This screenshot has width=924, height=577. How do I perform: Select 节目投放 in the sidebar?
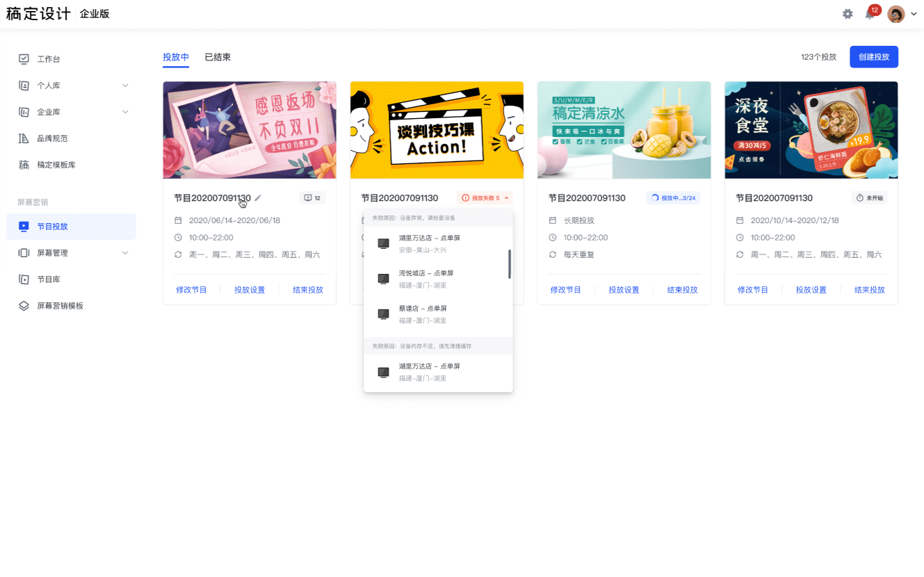pos(71,227)
